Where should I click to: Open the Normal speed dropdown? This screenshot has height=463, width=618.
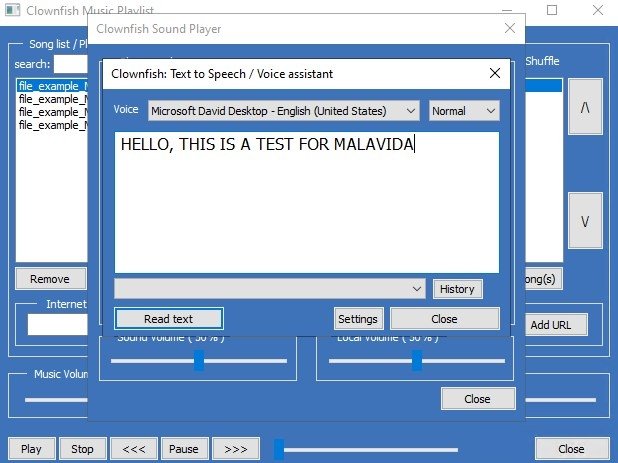[x=464, y=111]
